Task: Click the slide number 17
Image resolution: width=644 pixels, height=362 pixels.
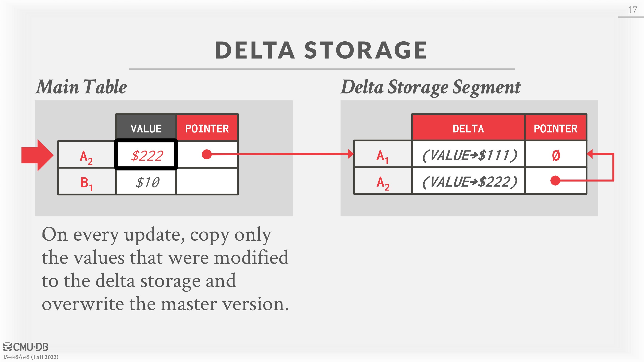Action: point(632,10)
